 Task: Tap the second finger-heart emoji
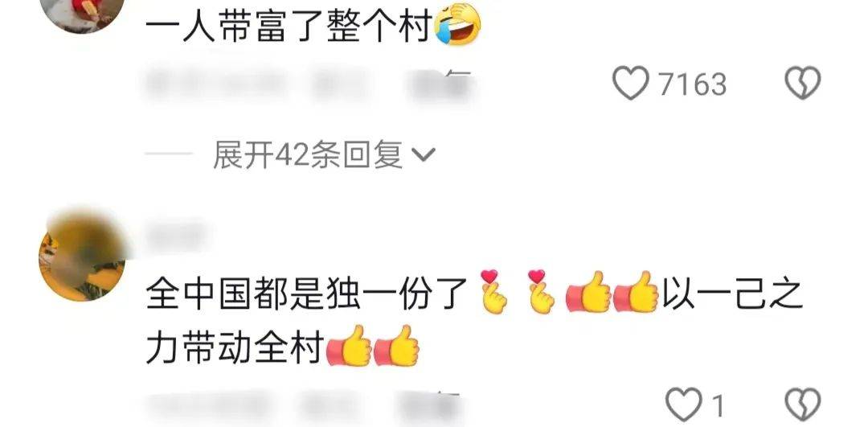[542, 292]
